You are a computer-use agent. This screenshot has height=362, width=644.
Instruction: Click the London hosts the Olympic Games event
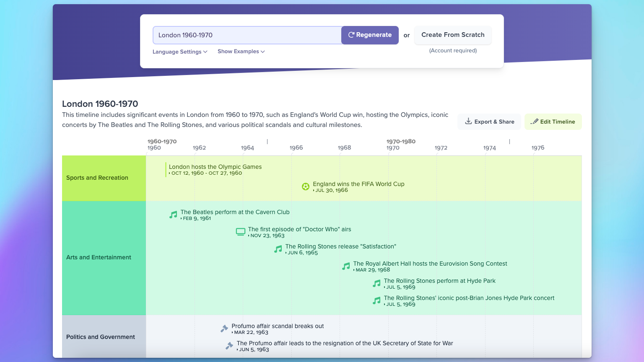click(x=215, y=167)
